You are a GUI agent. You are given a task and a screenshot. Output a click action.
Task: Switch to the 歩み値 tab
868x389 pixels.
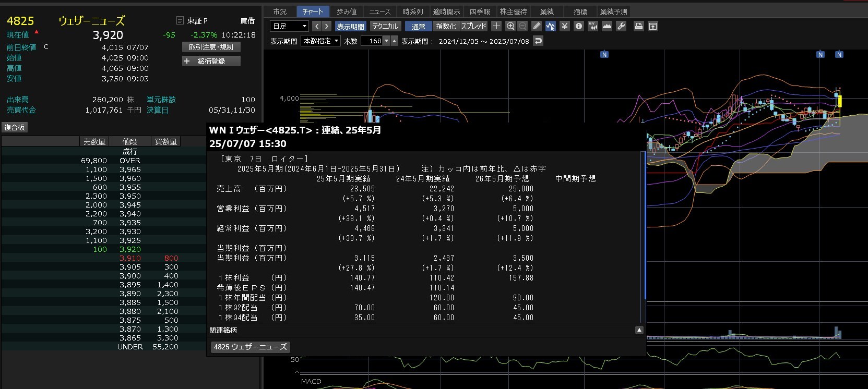tap(347, 11)
